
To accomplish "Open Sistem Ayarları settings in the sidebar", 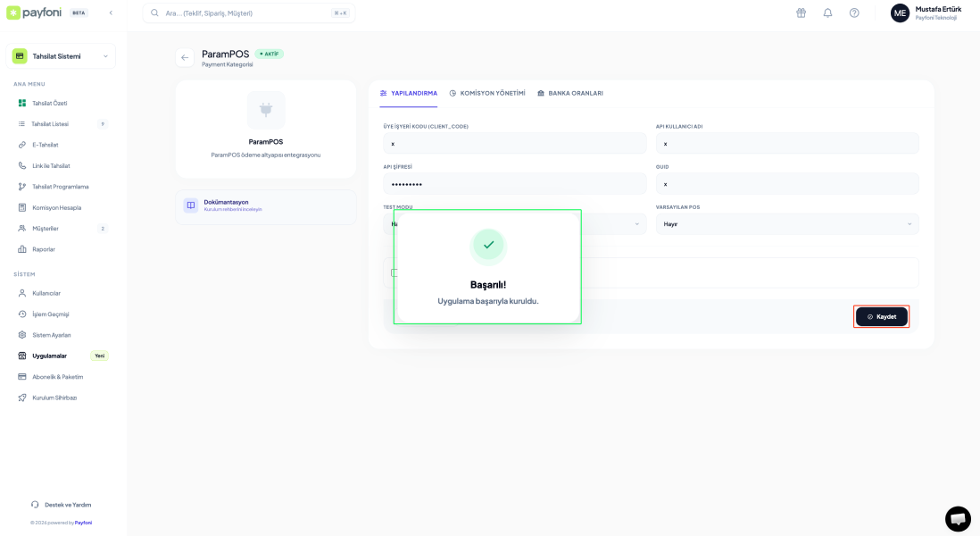I will [x=51, y=335].
